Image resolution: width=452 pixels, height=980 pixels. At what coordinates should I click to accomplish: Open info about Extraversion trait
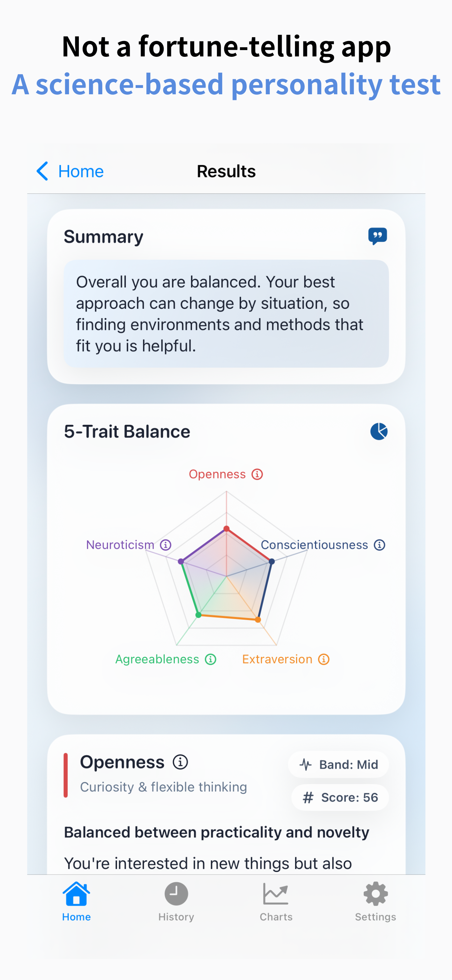[323, 659]
